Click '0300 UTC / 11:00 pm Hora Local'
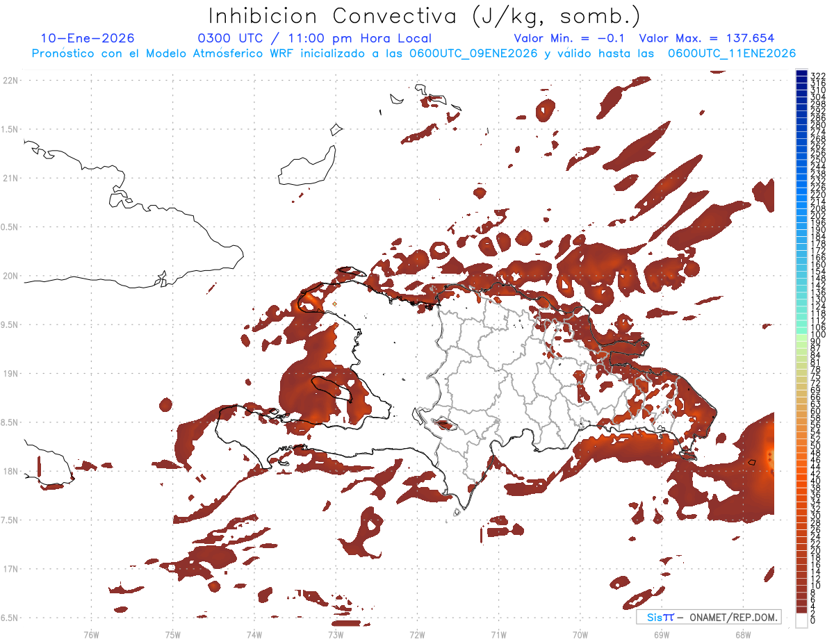 [x=315, y=38]
